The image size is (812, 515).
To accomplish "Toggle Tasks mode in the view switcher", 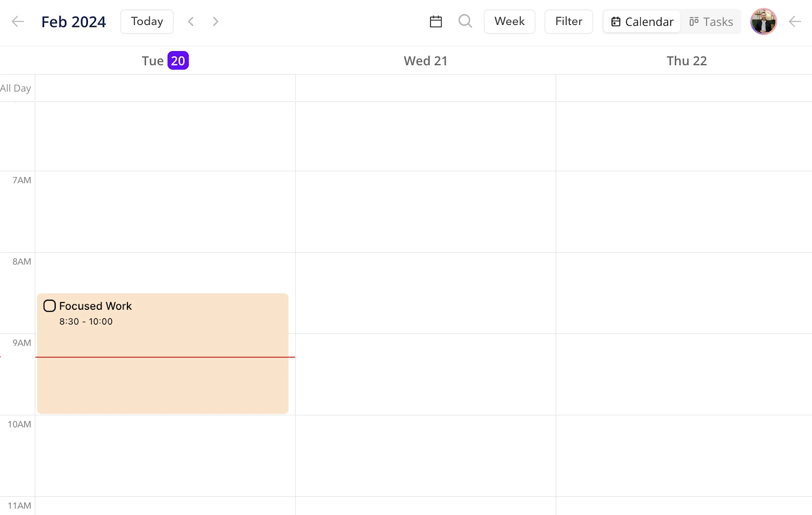I will tap(711, 21).
